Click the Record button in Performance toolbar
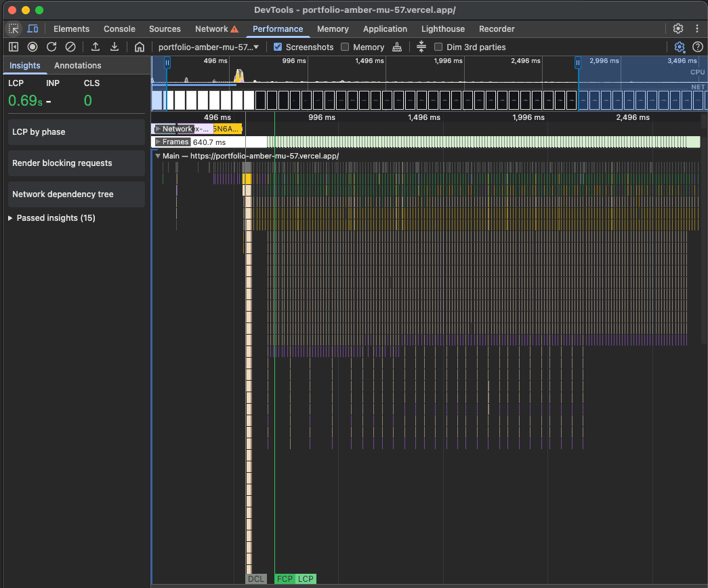This screenshot has height=588, width=708. [32, 47]
